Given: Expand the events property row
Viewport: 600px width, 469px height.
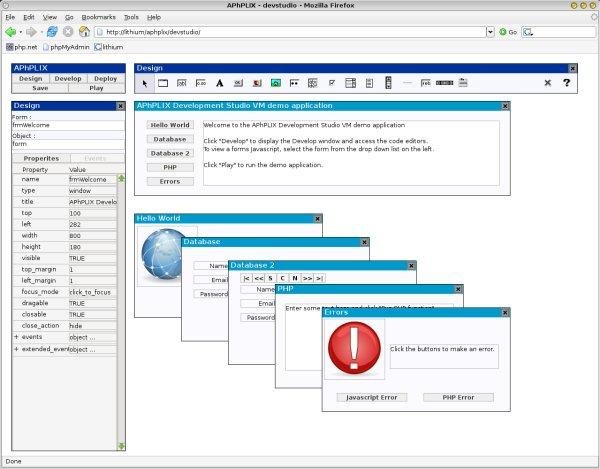Looking at the screenshot, I should (16, 337).
